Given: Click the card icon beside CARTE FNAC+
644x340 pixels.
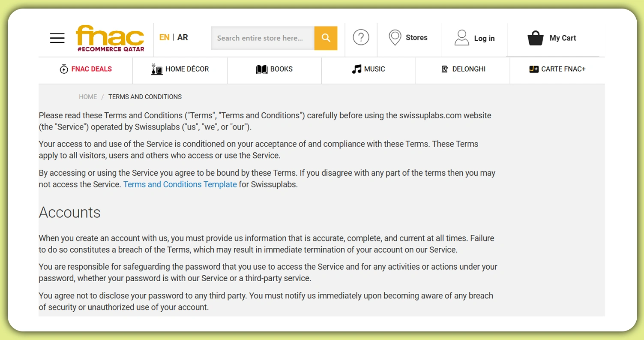Looking at the screenshot, I should pos(534,69).
